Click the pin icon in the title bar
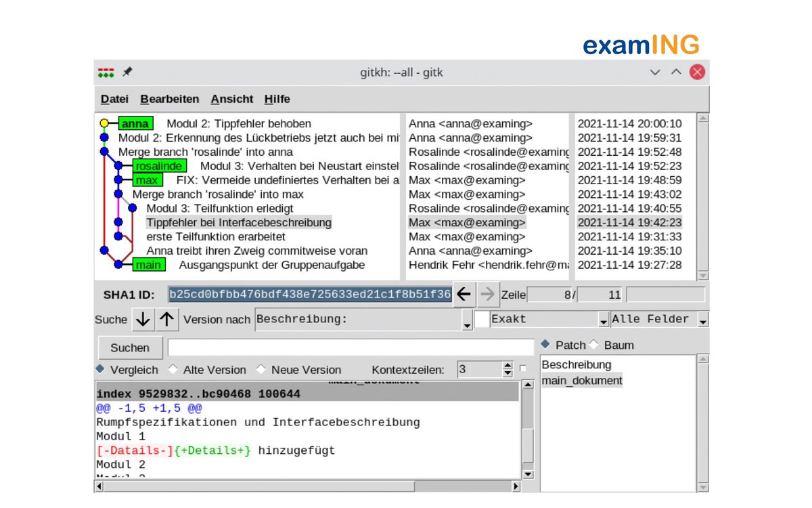This screenshot has height=508, width=812. click(127, 72)
